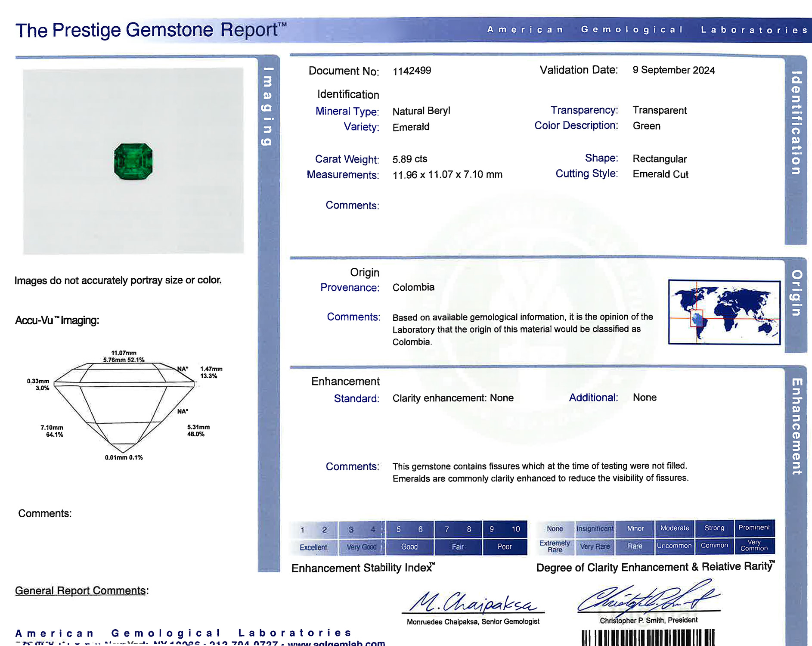The height and width of the screenshot is (646, 812).
Task: Click the world map origin image
Action: pos(724,312)
